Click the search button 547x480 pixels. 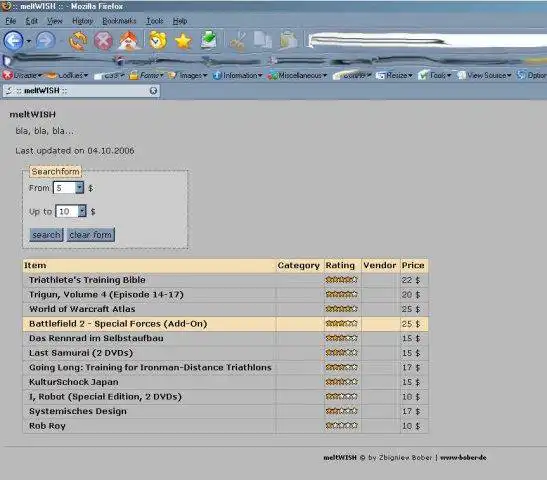[x=46, y=235]
